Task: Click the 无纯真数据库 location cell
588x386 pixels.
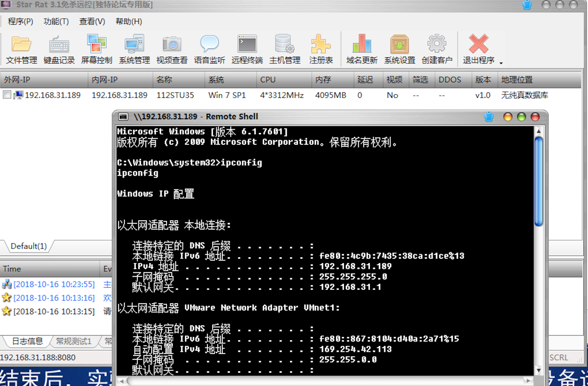Action: coord(525,95)
